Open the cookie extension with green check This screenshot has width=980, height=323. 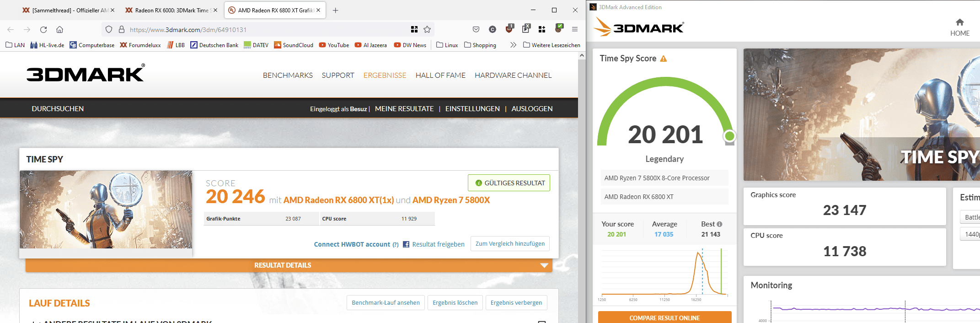point(559,28)
